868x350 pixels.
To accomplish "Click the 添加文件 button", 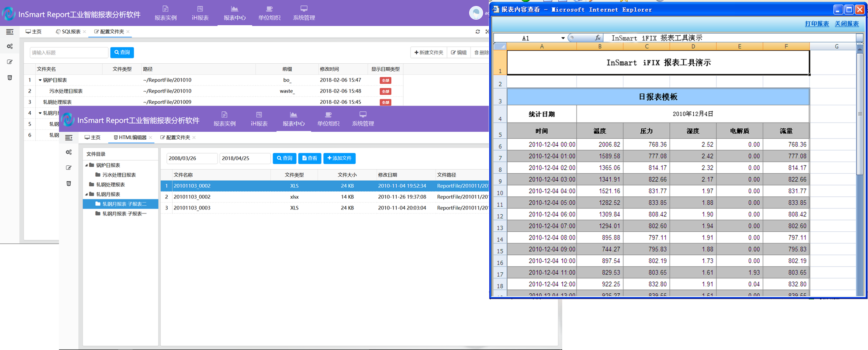I will [x=339, y=158].
